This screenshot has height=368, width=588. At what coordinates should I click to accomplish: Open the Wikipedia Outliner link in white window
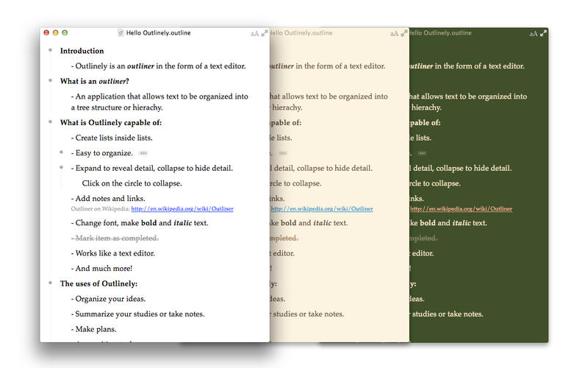coord(182,209)
